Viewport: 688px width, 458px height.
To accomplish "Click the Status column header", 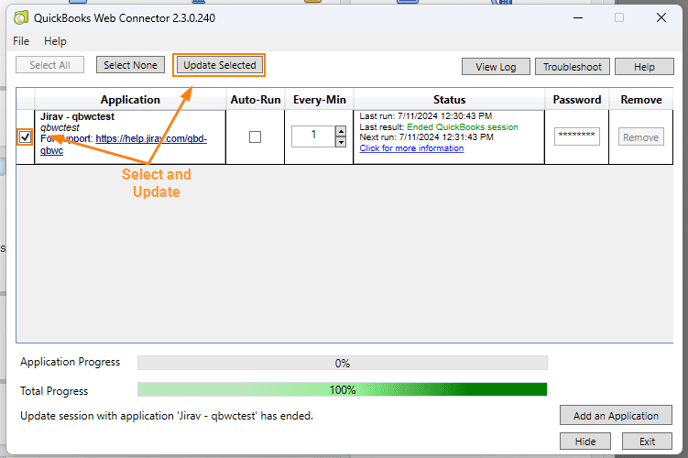I will click(x=449, y=100).
